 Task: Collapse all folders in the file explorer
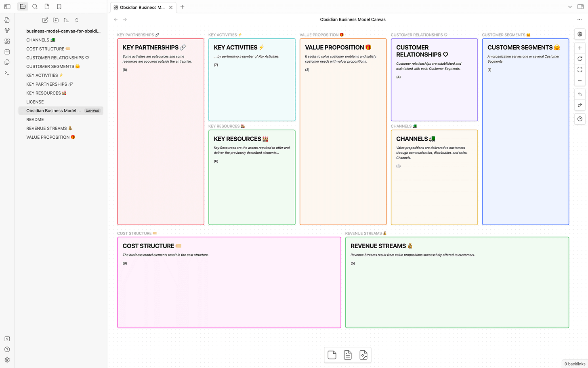tap(76, 20)
